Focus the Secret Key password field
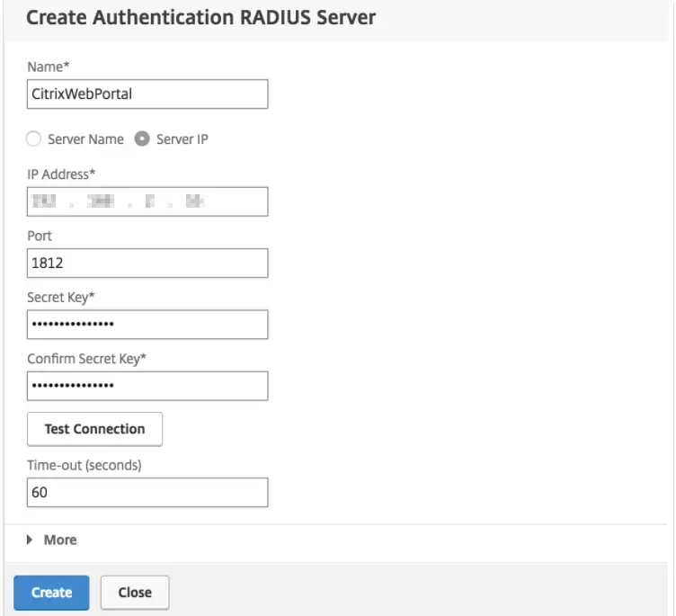 [x=147, y=325]
